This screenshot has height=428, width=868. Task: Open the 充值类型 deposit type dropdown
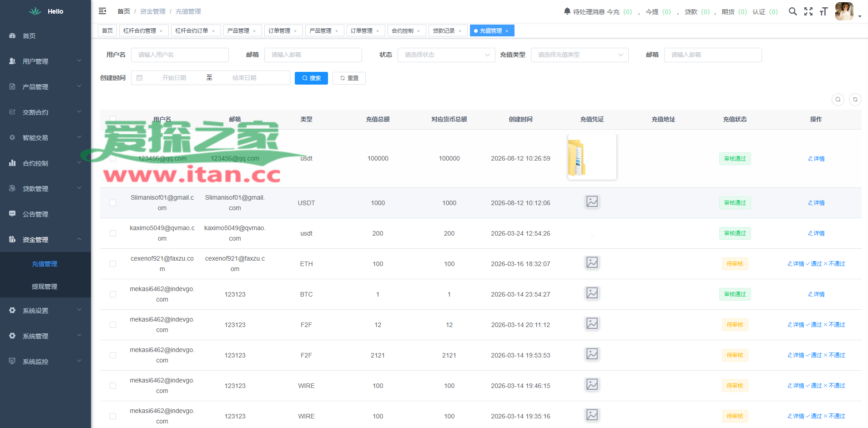coord(580,55)
